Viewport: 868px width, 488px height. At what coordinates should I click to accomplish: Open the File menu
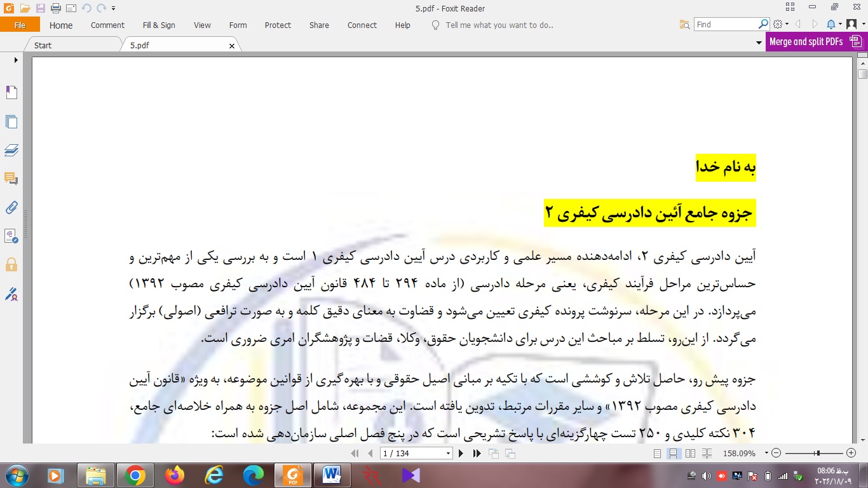click(x=20, y=25)
